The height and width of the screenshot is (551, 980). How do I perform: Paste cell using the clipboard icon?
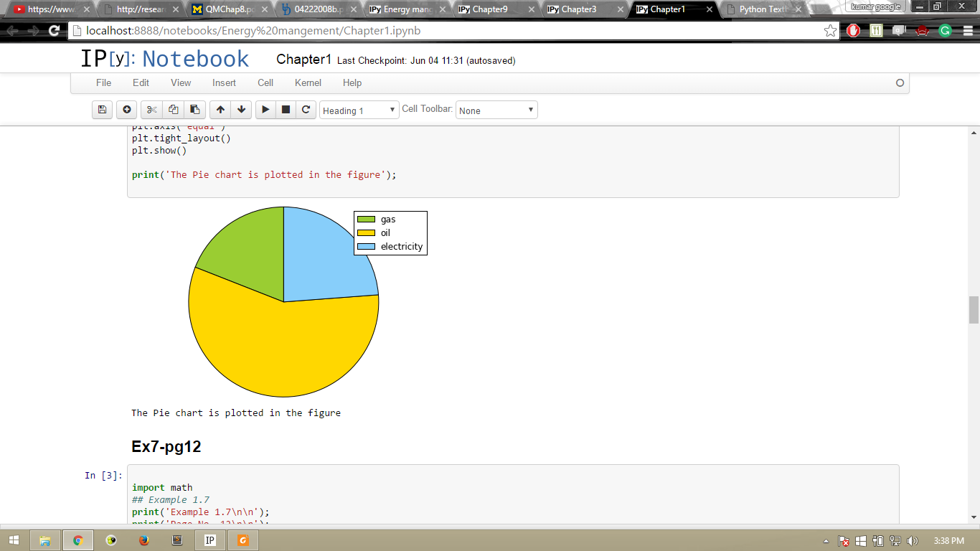194,110
